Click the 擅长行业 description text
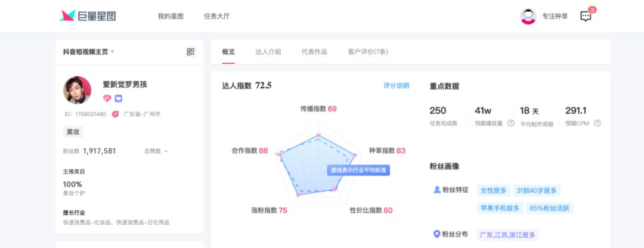The image size is (644, 248). pos(116,222)
